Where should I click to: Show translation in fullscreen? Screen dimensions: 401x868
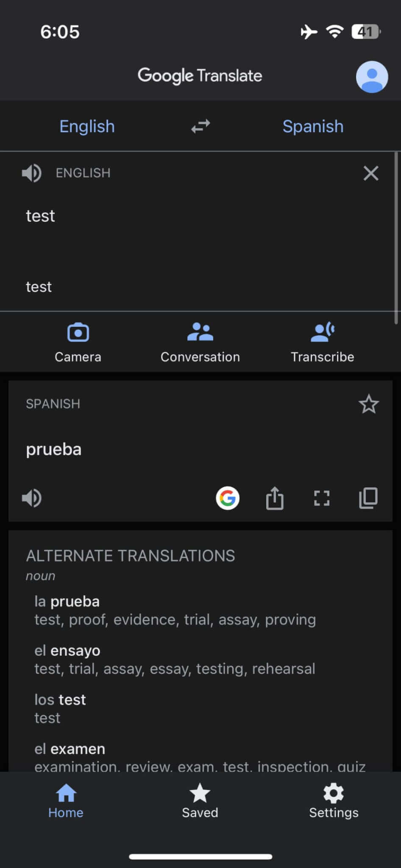[x=322, y=498]
